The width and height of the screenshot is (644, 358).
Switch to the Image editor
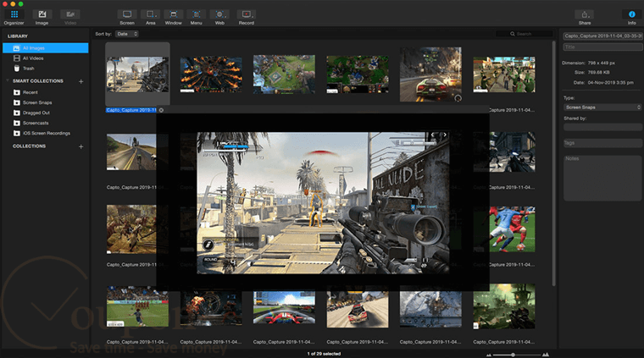click(x=42, y=17)
